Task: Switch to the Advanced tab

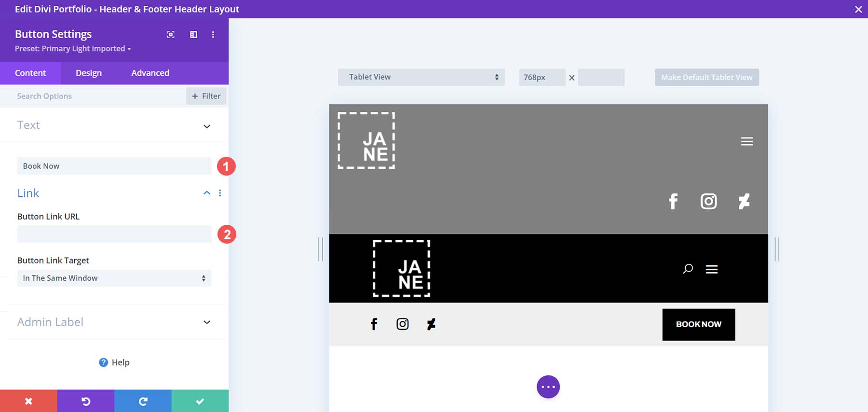Action: tap(150, 73)
